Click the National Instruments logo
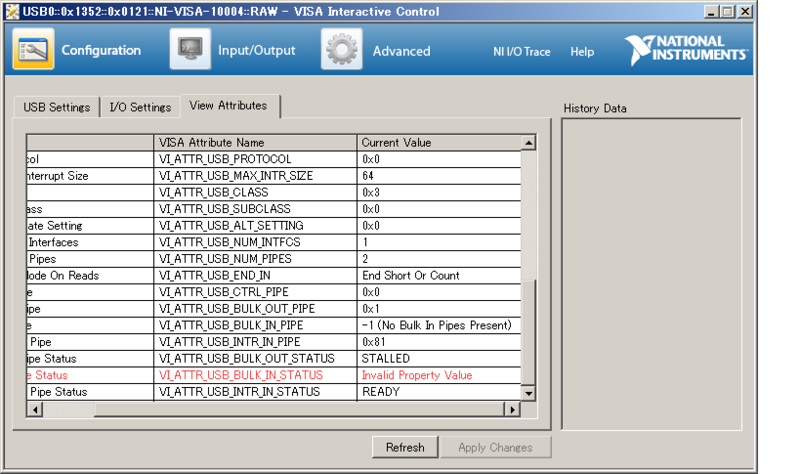This screenshot has height=474, width=800. (x=686, y=49)
